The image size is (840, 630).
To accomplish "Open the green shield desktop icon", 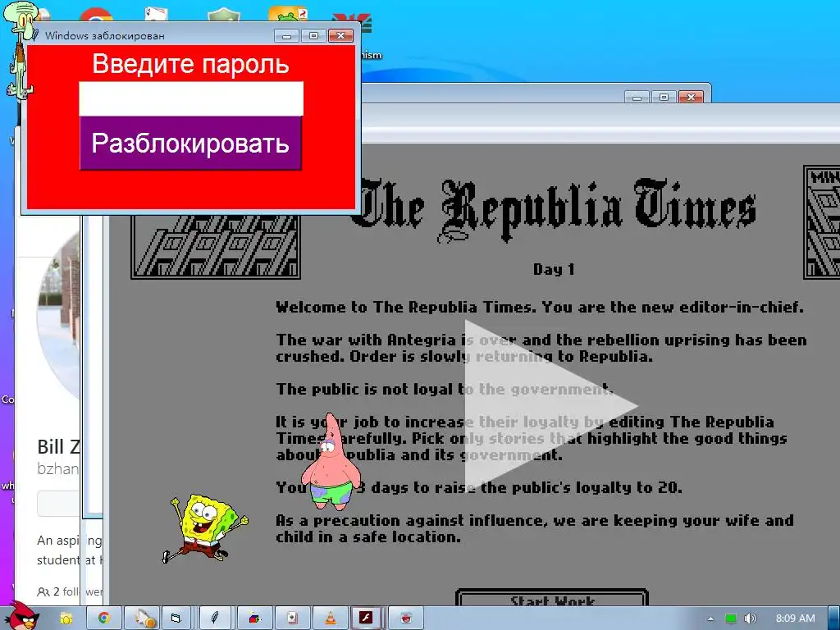I will (224, 15).
